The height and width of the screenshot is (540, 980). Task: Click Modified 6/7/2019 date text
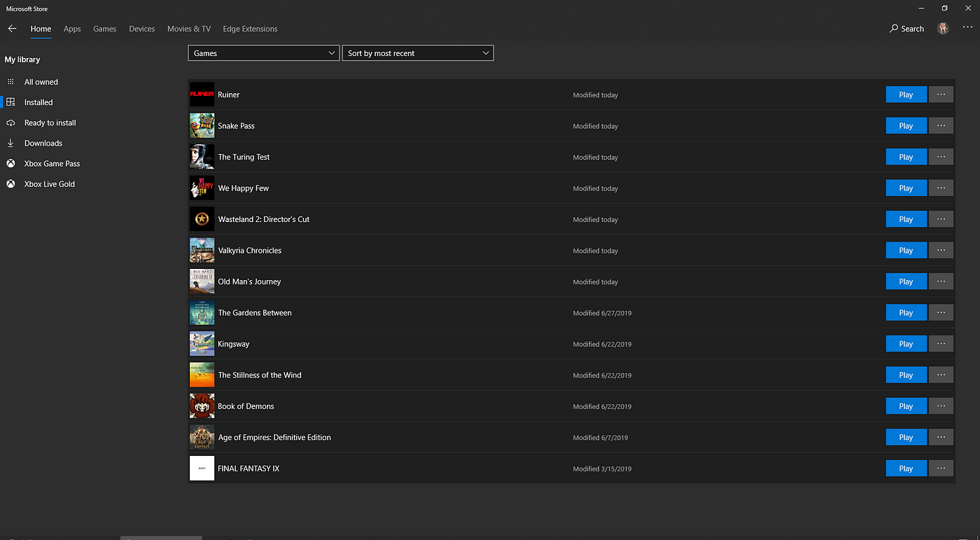pos(601,438)
